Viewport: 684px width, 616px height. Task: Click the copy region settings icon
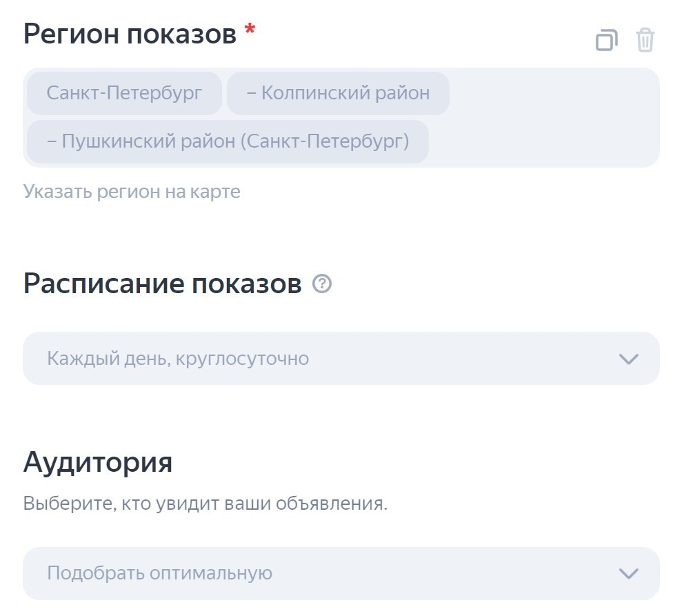606,40
